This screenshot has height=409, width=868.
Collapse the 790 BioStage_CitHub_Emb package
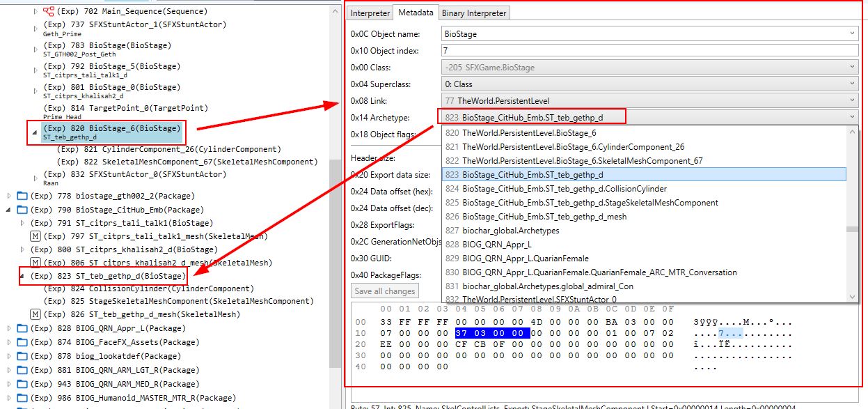click(x=9, y=210)
